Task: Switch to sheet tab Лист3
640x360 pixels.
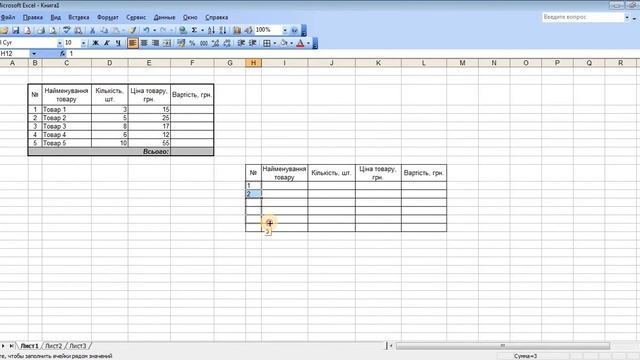Action: click(x=78, y=346)
